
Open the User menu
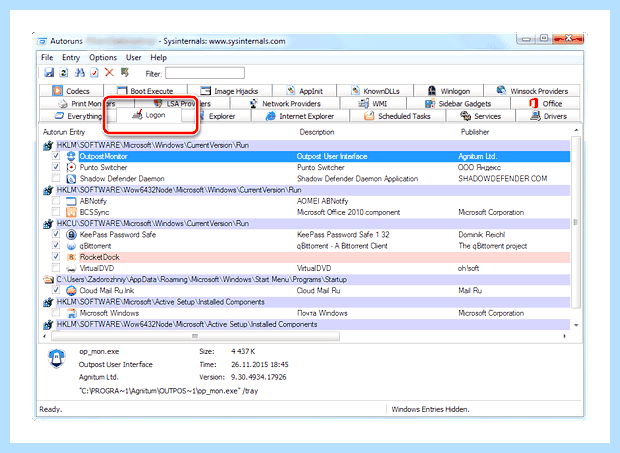(x=133, y=58)
